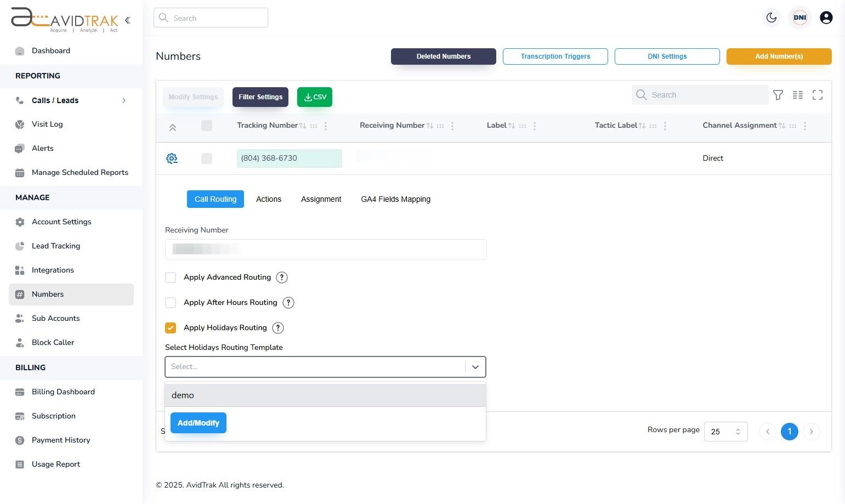Open the Holidays Routing Template dropdown
The width and height of the screenshot is (845, 504).
[325, 367]
